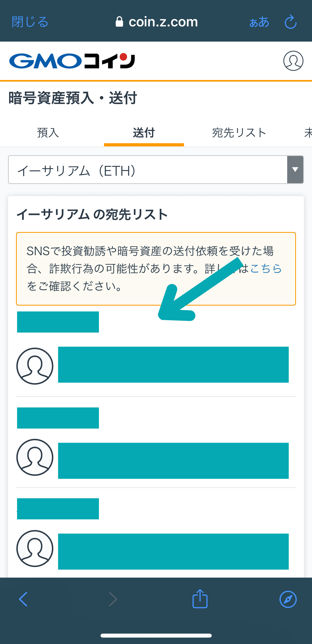Image resolution: width=312 pixels, height=644 pixels.
Task: Tap the 閉じる button
Action: tap(30, 22)
